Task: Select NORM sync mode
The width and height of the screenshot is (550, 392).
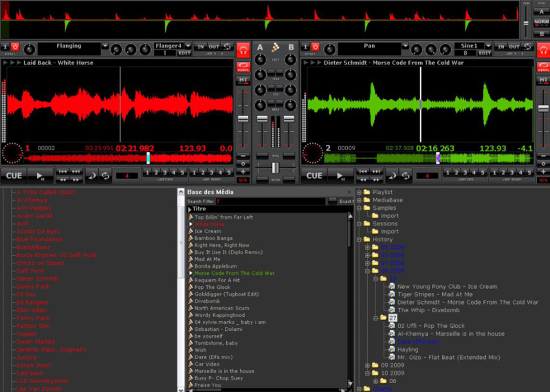Action: click(542, 23)
